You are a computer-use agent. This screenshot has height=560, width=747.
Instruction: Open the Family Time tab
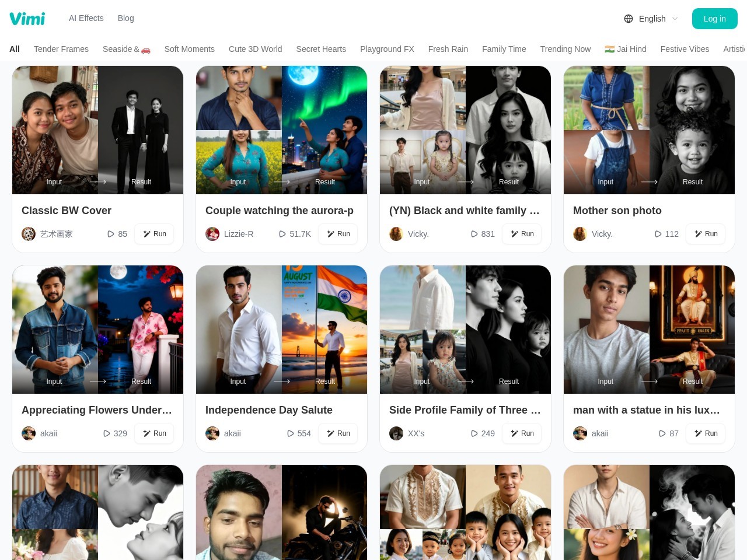[x=504, y=49]
